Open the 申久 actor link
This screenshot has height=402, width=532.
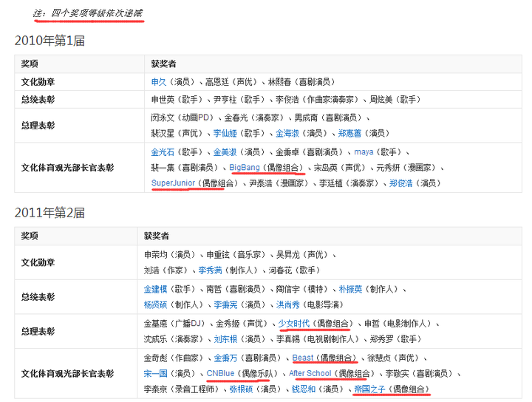pyautogui.click(x=159, y=82)
